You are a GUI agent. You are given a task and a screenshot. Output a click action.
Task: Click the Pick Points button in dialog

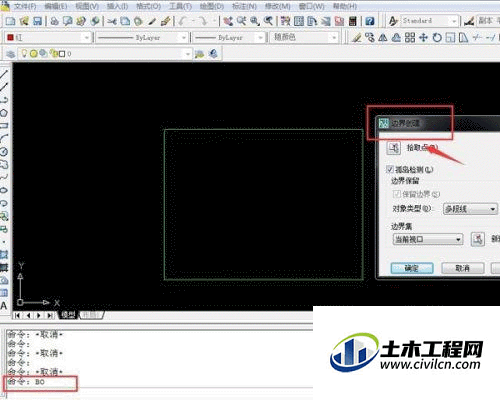(394, 148)
